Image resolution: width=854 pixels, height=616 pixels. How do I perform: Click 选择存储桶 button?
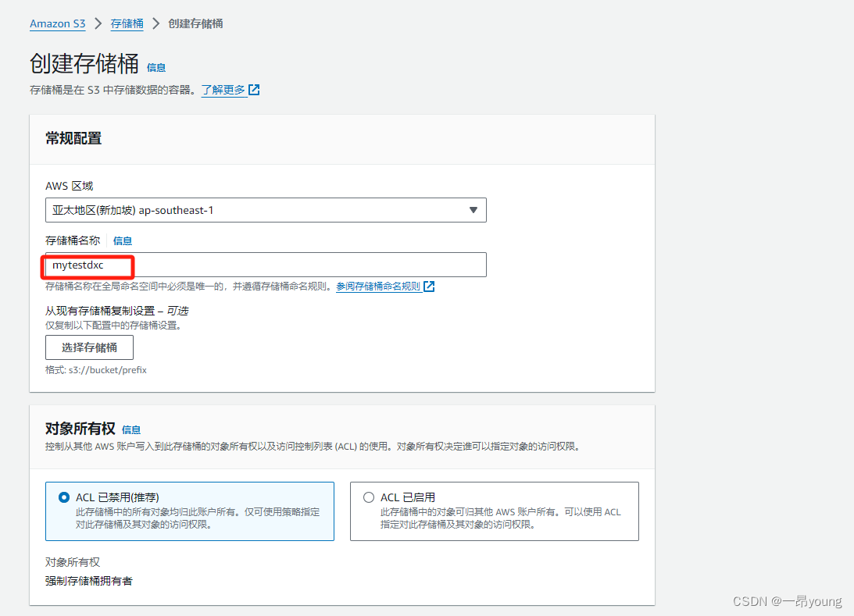pyautogui.click(x=89, y=347)
